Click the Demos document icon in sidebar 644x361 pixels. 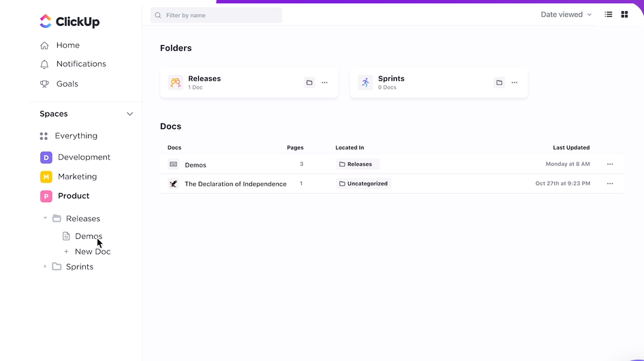[x=66, y=236]
